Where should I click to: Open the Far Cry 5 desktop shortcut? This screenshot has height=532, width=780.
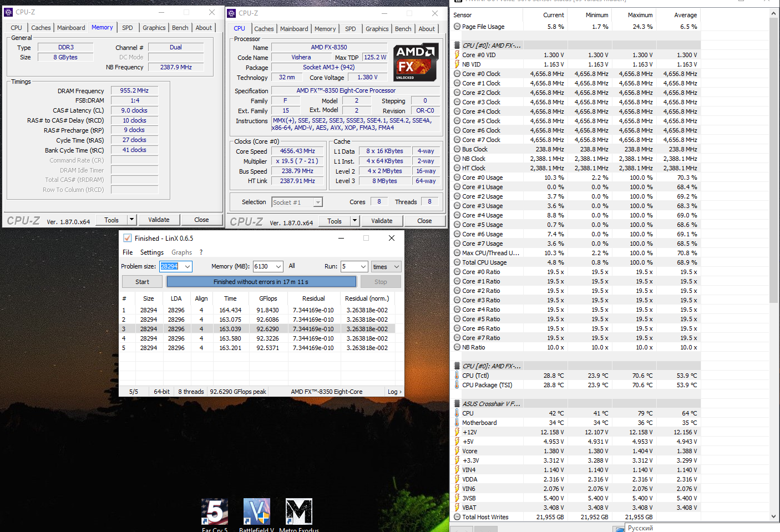pyautogui.click(x=215, y=511)
